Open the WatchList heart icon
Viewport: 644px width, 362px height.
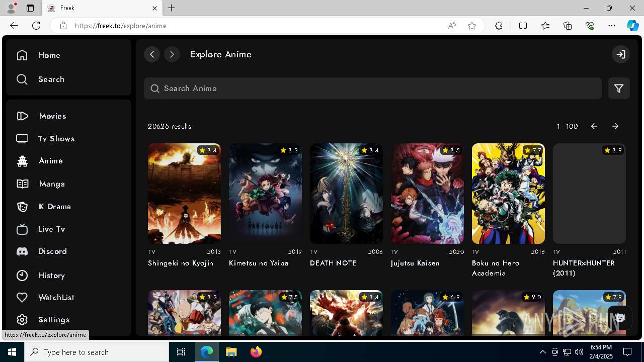point(22,298)
